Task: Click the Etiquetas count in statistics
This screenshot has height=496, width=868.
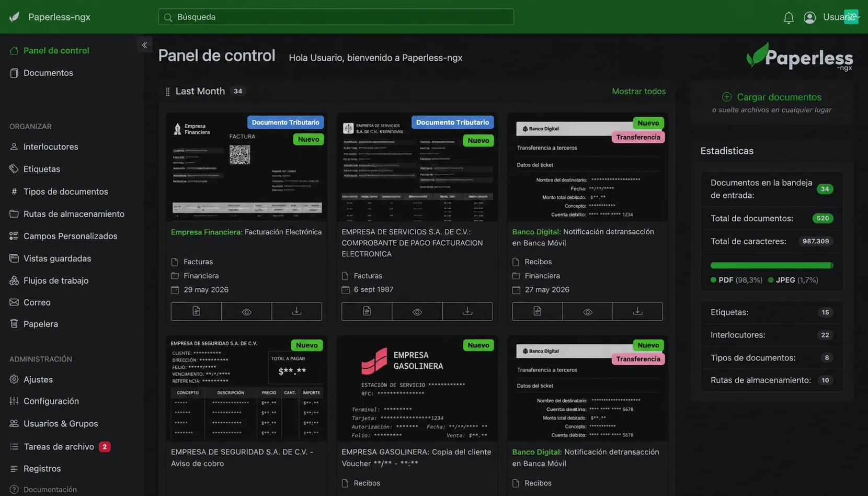Action: [825, 312]
